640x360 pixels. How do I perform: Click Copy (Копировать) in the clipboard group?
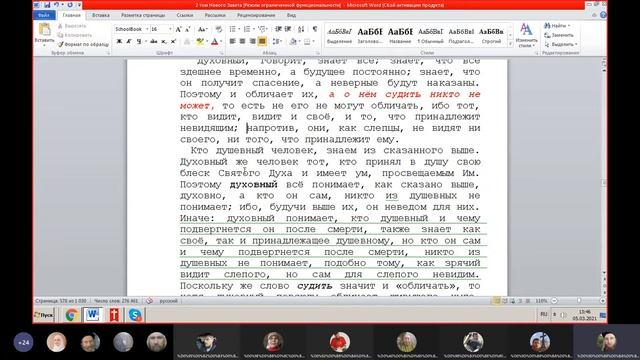tap(75, 35)
